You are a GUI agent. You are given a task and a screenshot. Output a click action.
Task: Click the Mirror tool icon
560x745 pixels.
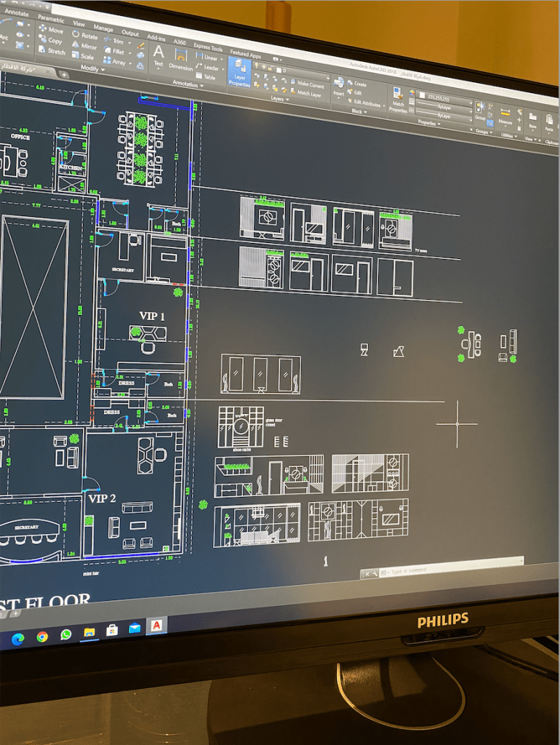pyautogui.click(x=84, y=46)
